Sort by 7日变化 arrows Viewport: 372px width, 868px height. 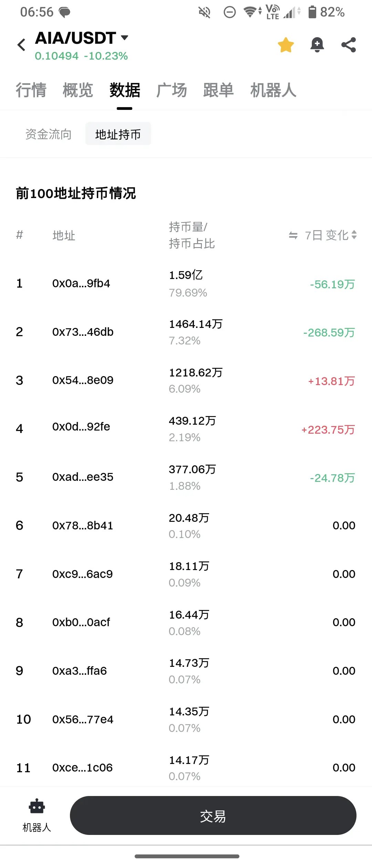click(354, 235)
